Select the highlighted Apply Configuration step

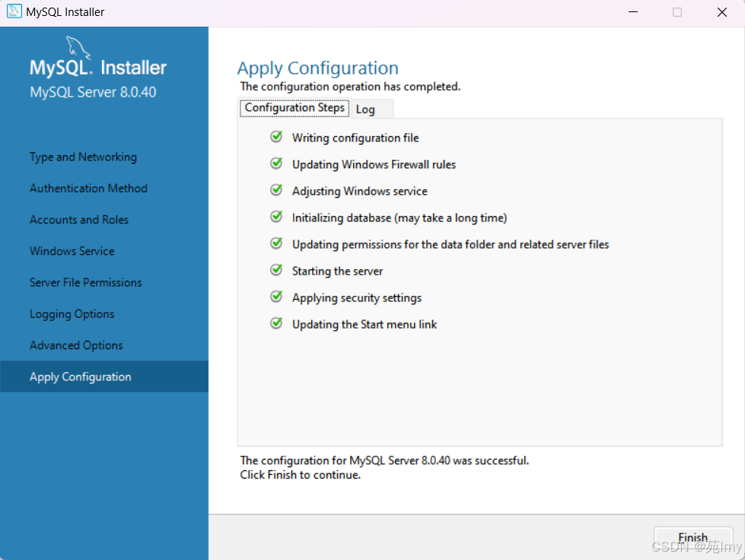pos(80,376)
